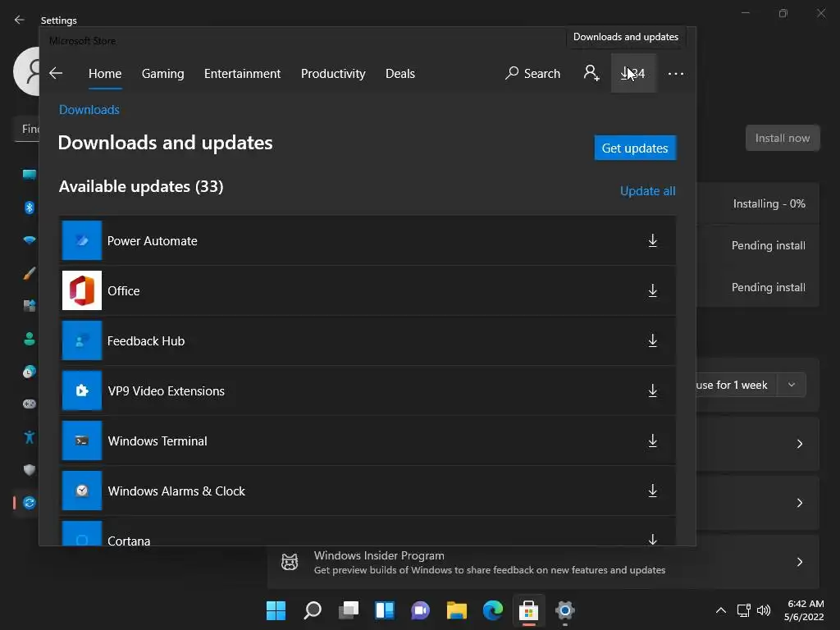Switch to the Productivity tab
Screen dimensions: 840x630
pos(333,73)
